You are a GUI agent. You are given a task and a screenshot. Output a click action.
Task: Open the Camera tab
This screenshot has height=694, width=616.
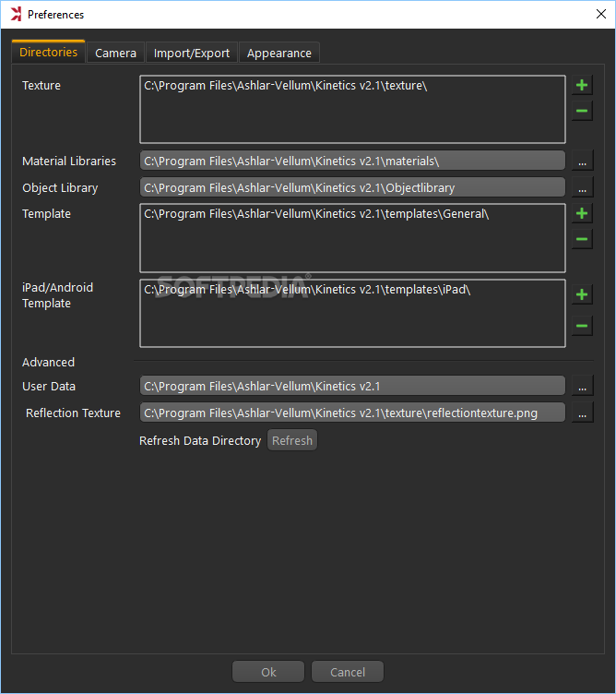pyautogui.click(x=115, y=54)
